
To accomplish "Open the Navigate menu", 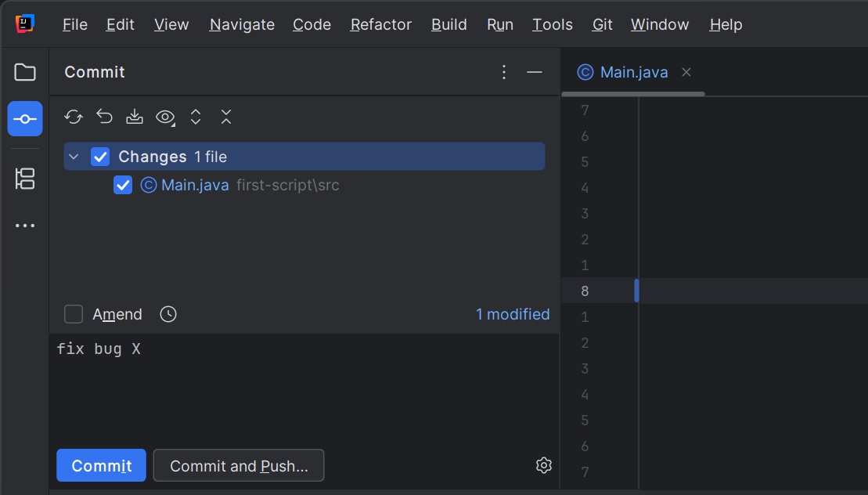I will pos(242,24).
